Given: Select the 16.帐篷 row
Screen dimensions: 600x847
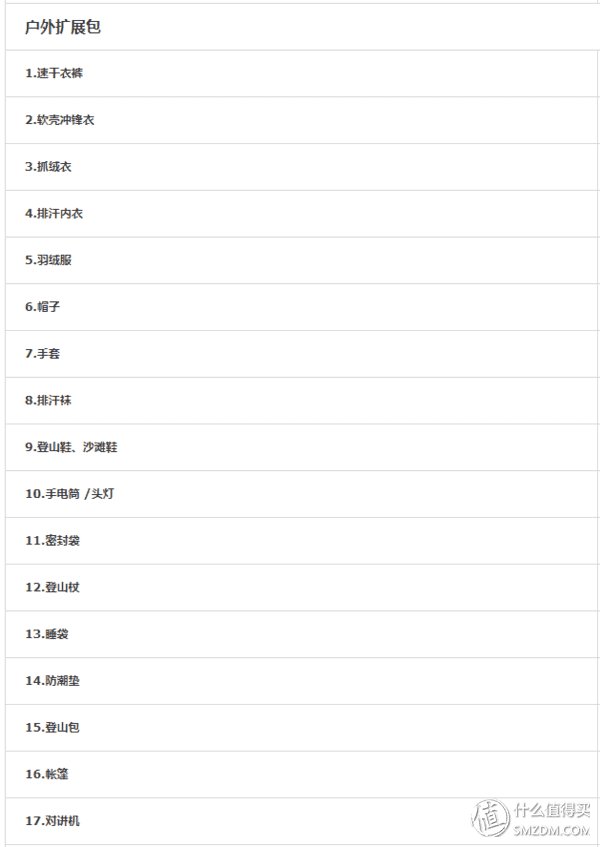Looking at the screenshot, I should click(302, 774).
